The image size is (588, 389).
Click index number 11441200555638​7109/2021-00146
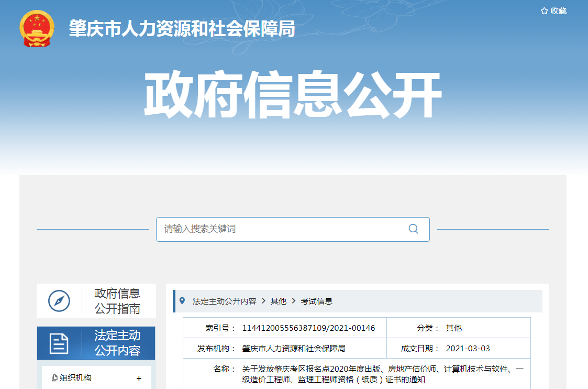click(308, 328)
